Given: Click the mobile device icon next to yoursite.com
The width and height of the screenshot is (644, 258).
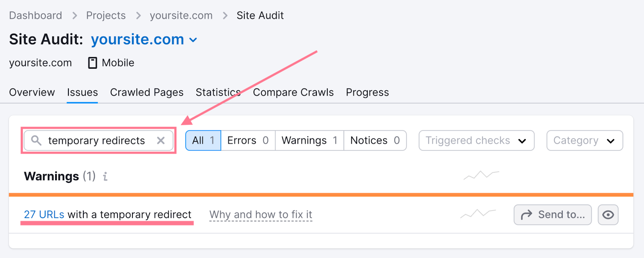Looking at the screenshot, I should click(93, 62).
